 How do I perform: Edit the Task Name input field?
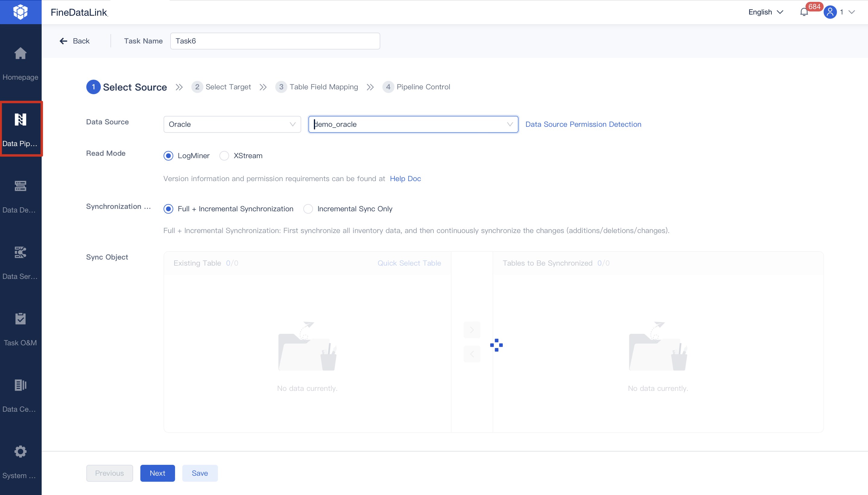click(x=275, y=41)
